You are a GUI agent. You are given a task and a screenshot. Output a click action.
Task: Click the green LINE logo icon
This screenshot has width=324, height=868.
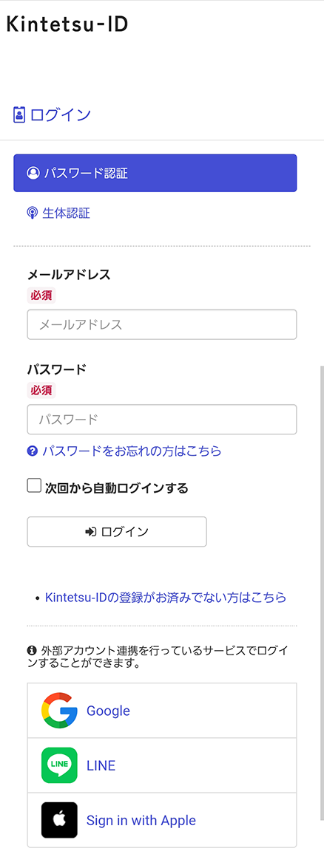point(59,765)
